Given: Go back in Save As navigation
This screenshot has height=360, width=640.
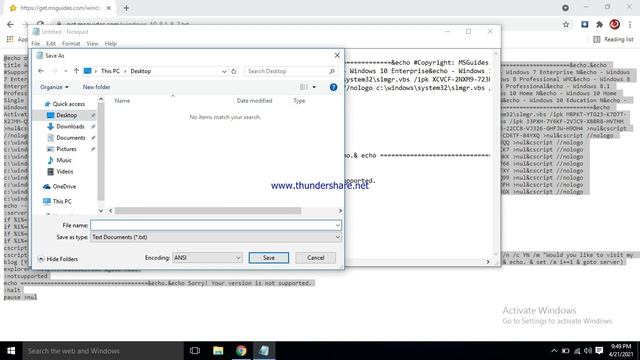Looking at the screenshot, I should coord(41,71).
